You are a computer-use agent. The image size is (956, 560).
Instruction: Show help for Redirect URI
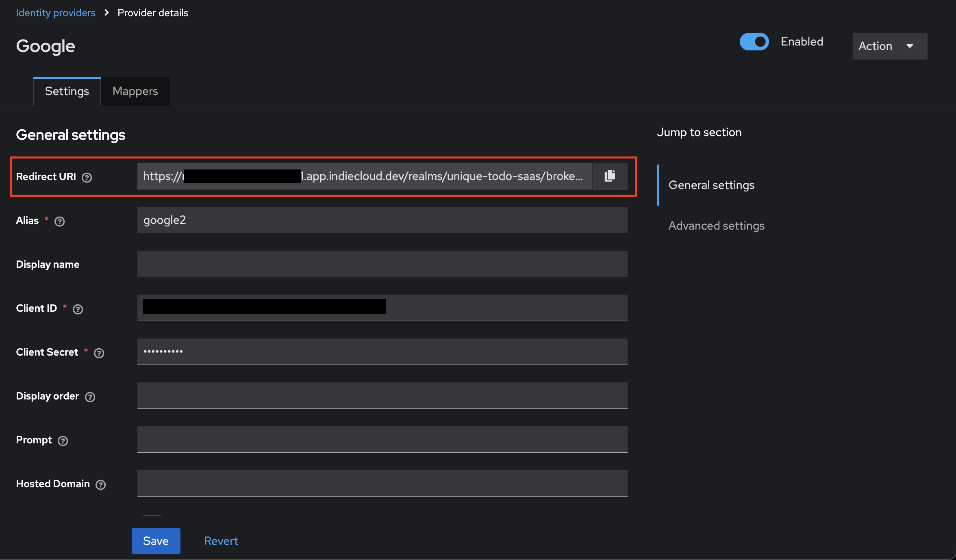pos(87,178)
